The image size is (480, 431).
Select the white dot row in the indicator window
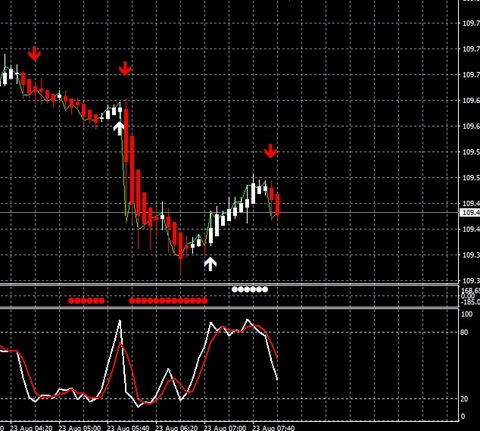(250, 290)
